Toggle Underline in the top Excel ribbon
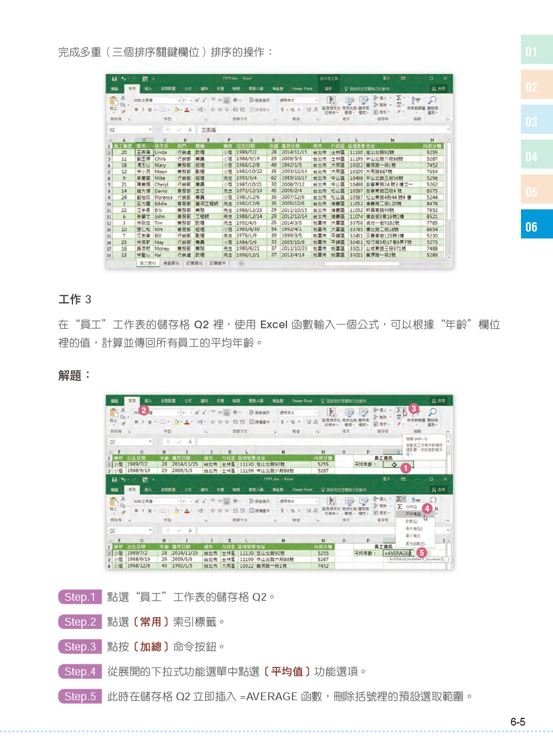The image size is (553, 756). [x=149, y=110]
